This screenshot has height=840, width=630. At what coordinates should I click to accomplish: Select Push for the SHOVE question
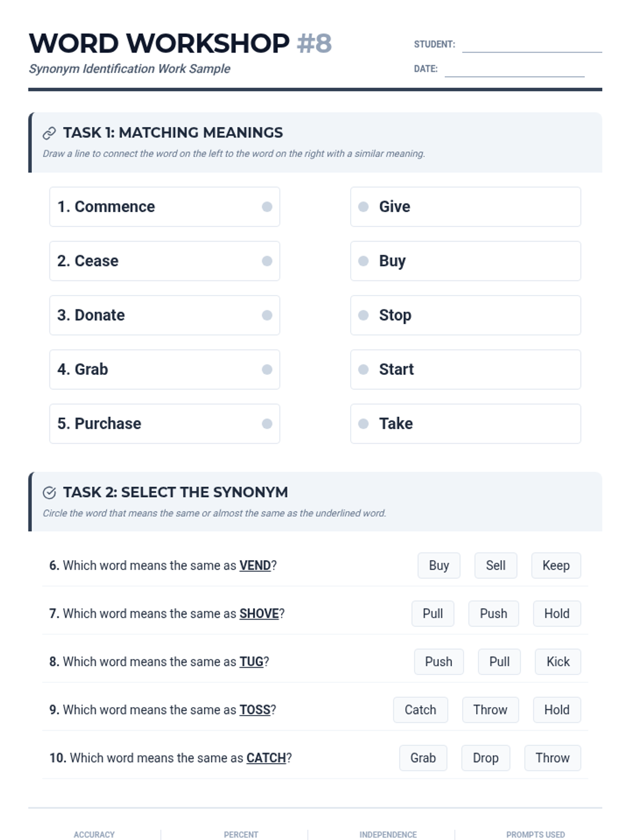(493, 614)
